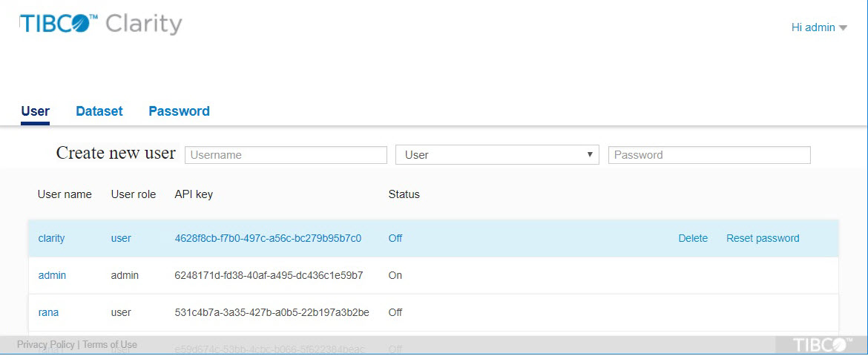Click the TIBCO Clarity logo
Viewport: 868px width, 359px height.
pyautogui.click(x=101, y=24)
